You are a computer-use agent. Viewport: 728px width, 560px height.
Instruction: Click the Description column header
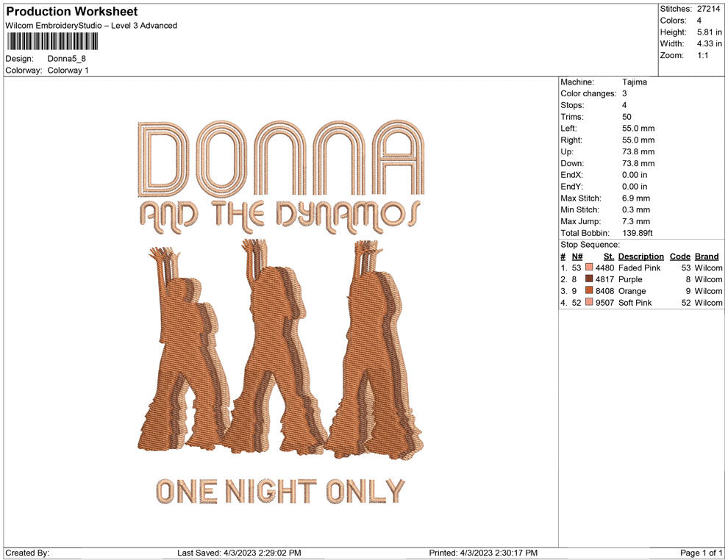coord(640,256)
